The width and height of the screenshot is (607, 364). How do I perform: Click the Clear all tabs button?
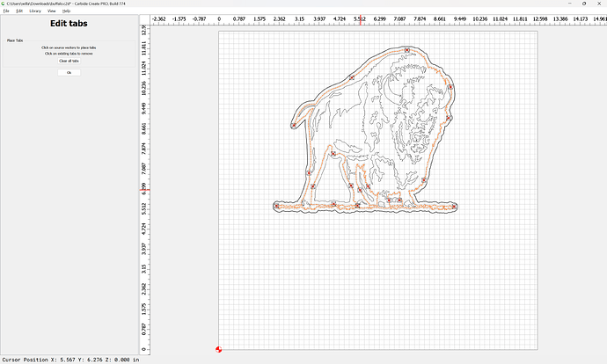tap(69, 61)
